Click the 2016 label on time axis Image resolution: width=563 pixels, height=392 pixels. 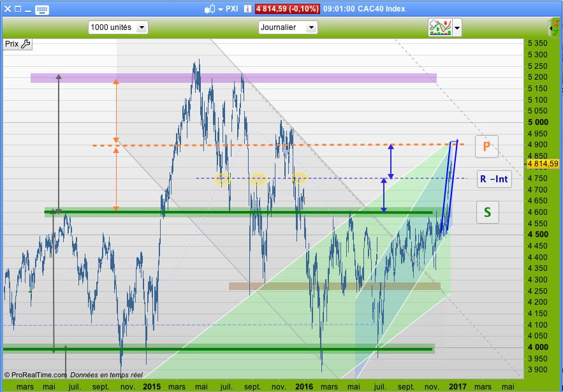click(303, 387)
